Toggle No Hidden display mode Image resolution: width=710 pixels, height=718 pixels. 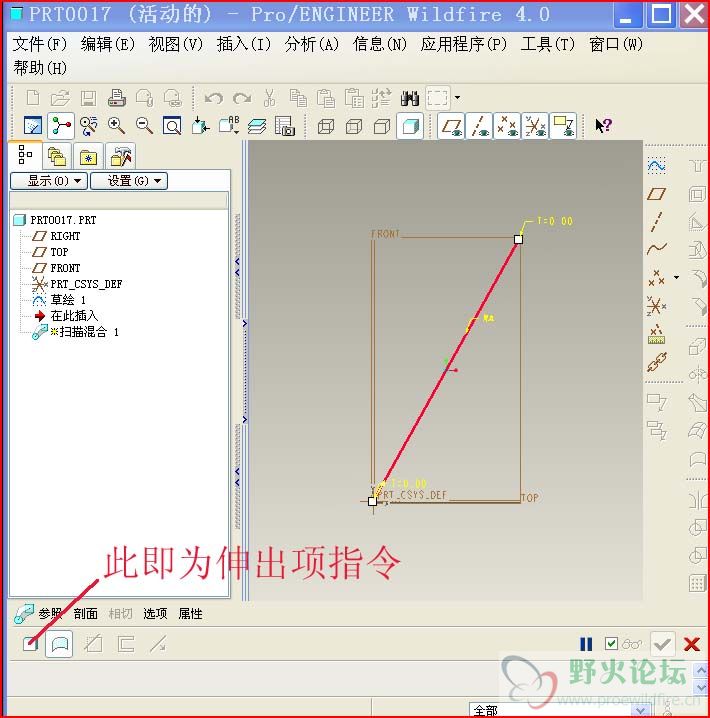(382, 126)
